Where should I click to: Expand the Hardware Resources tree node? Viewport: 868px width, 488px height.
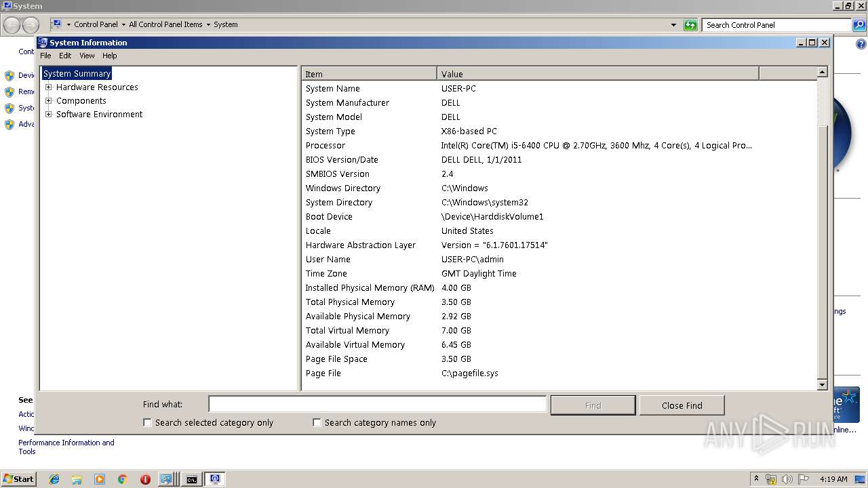[49, 87]
